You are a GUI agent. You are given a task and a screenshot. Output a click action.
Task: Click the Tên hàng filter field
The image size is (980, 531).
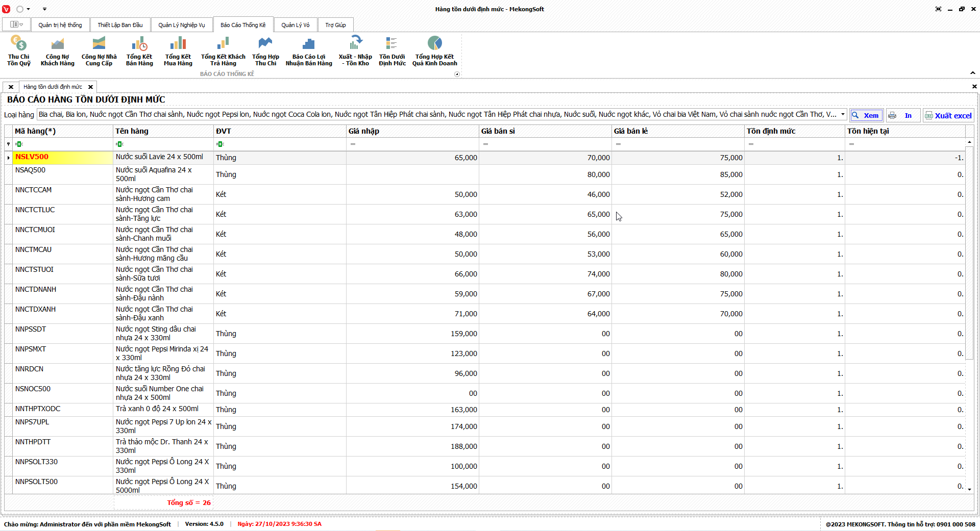tap(163, 144)
